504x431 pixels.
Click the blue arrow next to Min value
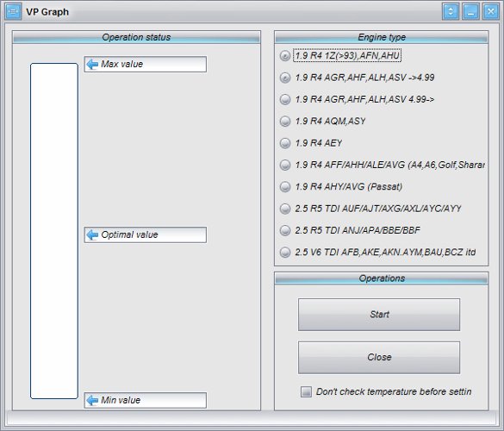coord(92,401)
